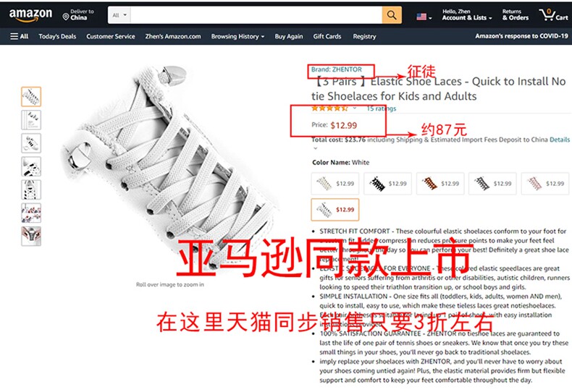572x392 pixels.
Task: Select the pink shoelace color option
Action: coord(545,184)
